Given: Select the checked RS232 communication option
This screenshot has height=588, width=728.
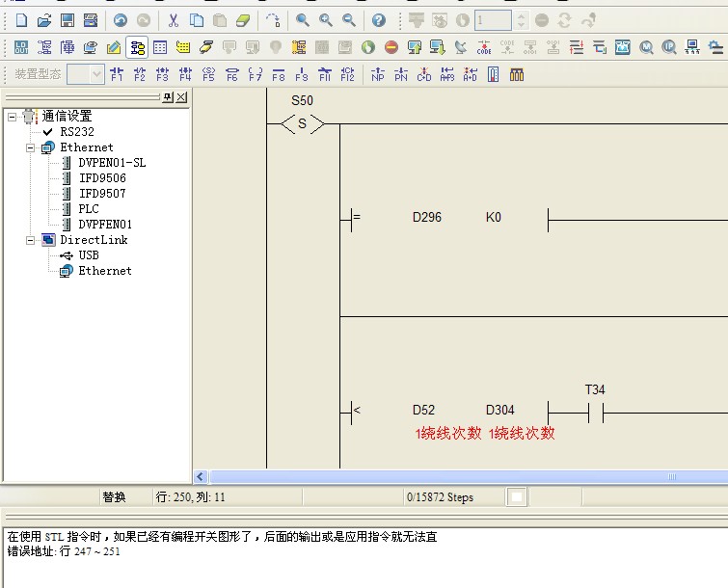Looking at the screenshot, I should (x=77, y=132).
